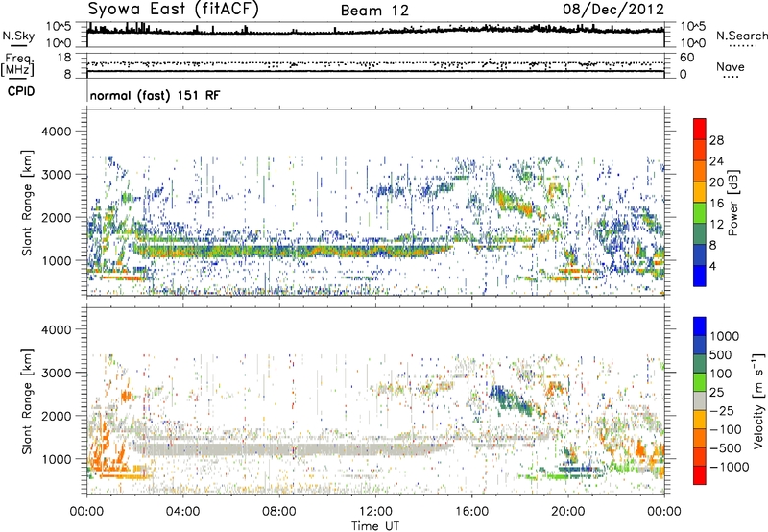768x532 pixels.
Task: Click the '-25' velocity scale value
Action: (721, 410)
